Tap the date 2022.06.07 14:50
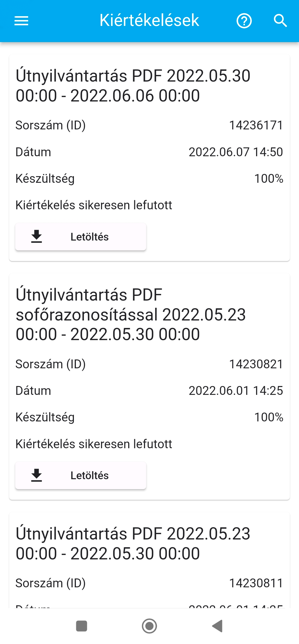The height and width of the screenshot is (644, 299). 236,152
